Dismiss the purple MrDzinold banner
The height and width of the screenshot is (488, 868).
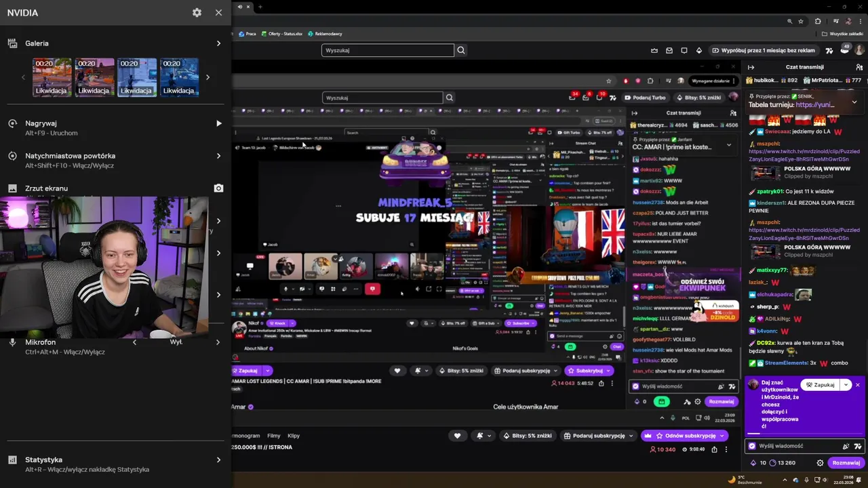click(857, 385)
